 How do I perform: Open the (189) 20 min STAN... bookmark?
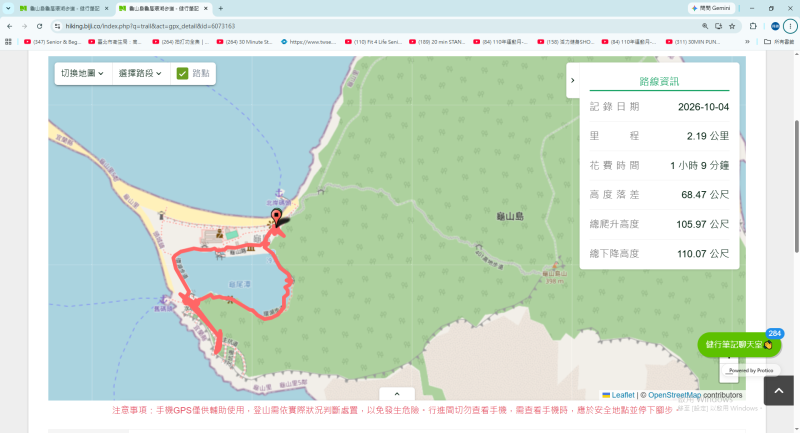coord(437,42)
